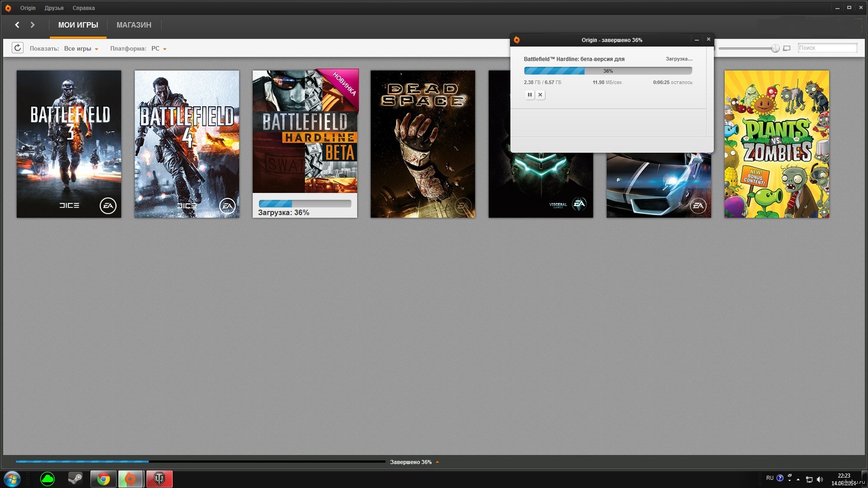Viewport: 868px width, 488px height.
Task: Switch to the МАГАЗИН tab
Action: pos(134,25)
